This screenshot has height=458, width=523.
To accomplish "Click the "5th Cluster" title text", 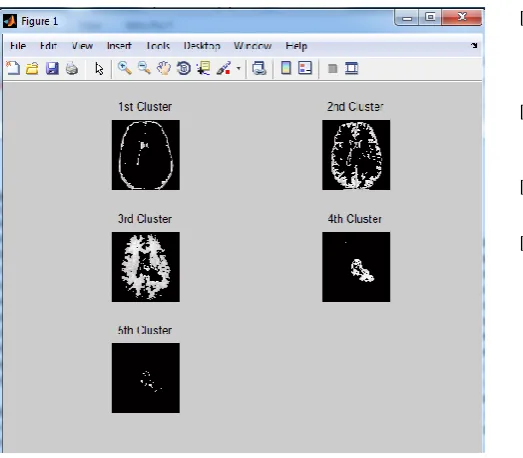I will (145, 330).
